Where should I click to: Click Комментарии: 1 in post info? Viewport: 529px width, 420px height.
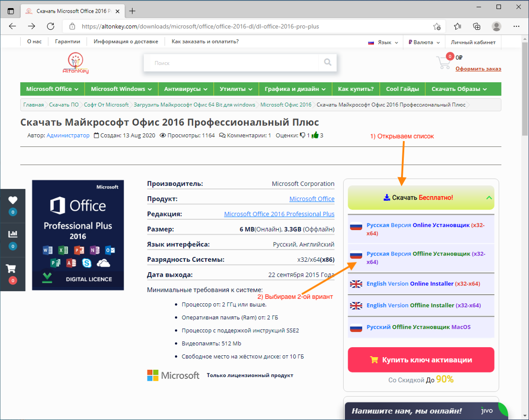tap(245, 135)
